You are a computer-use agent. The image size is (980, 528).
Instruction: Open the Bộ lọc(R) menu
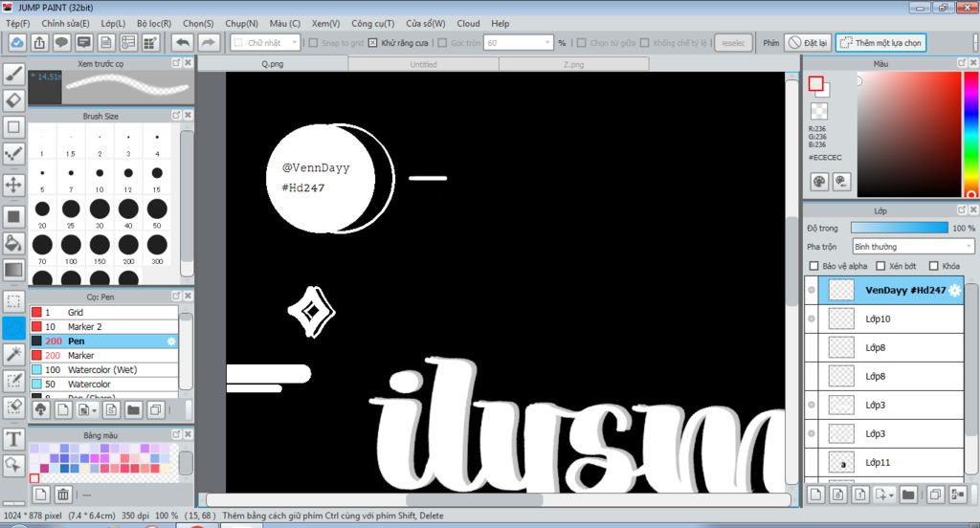click(154, 23)
